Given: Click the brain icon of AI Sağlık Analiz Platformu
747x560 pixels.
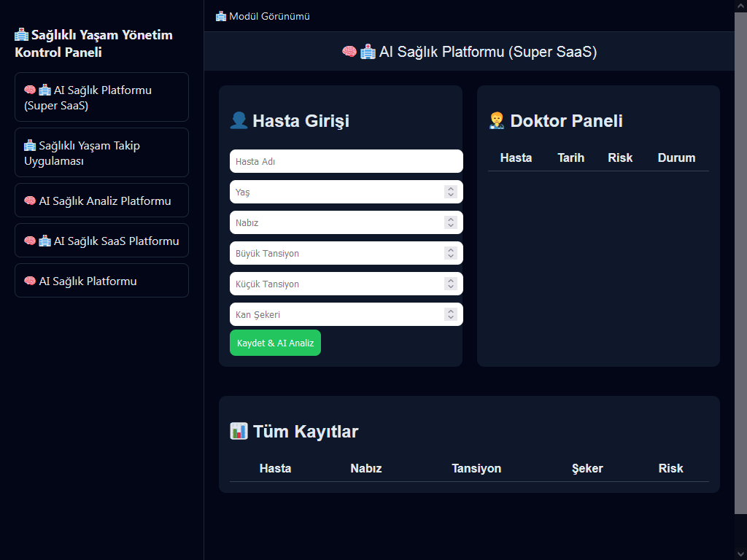Looking at the screenshot, I should [30, 201].
